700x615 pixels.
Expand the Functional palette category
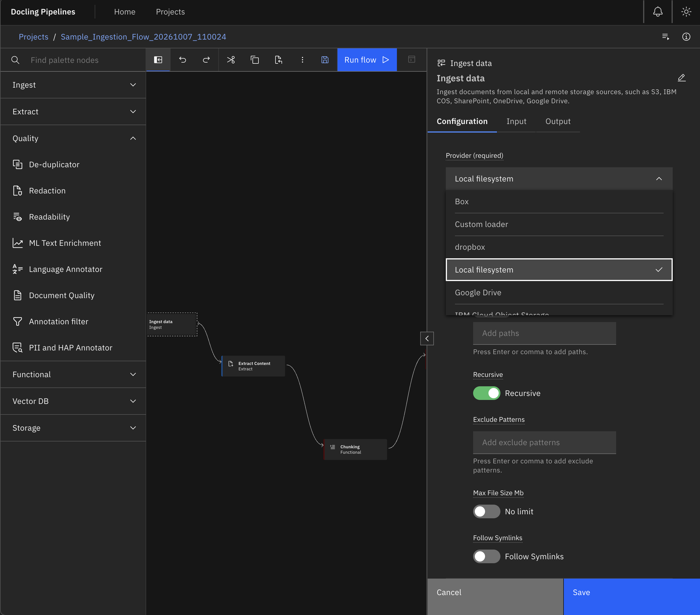(73, 374)
